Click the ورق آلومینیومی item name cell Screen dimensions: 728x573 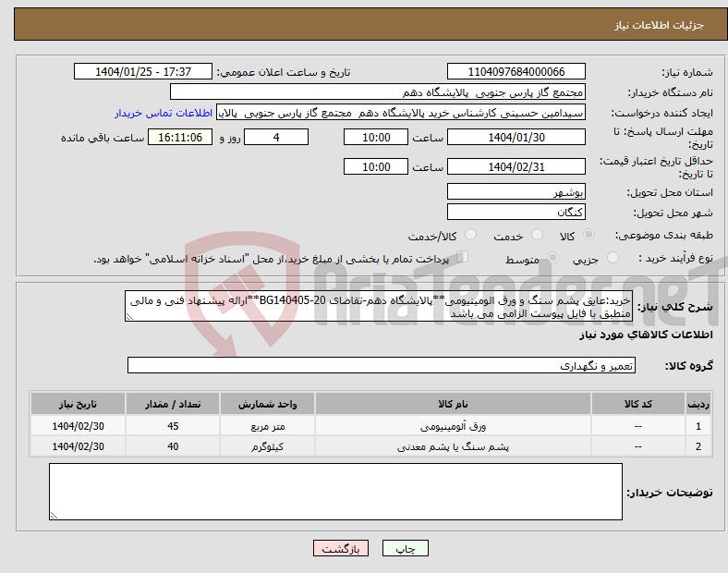453,426
